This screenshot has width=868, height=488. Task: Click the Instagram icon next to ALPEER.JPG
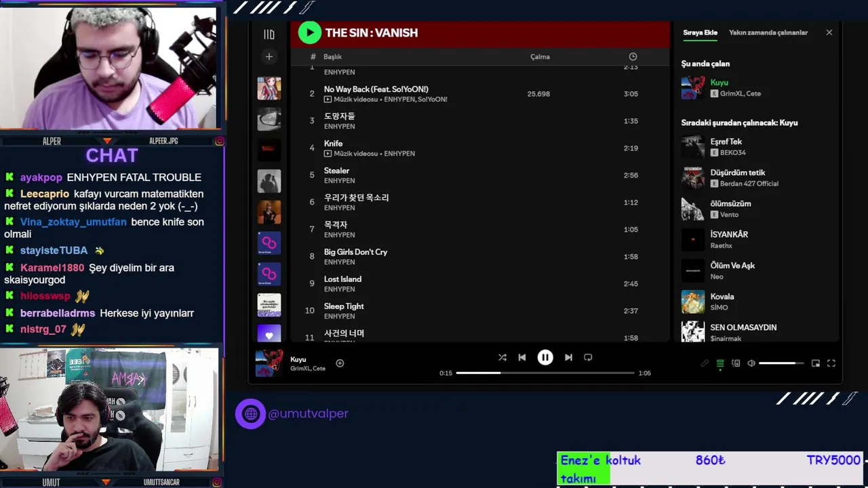[220, 141]
